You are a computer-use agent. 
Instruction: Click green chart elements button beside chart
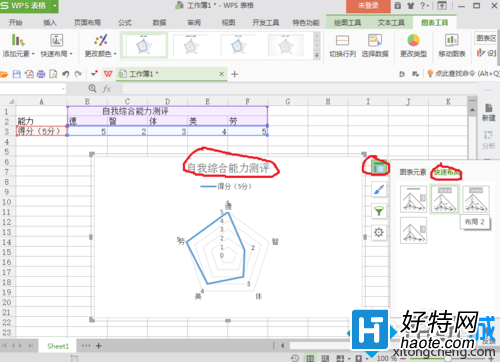[379, 167]
